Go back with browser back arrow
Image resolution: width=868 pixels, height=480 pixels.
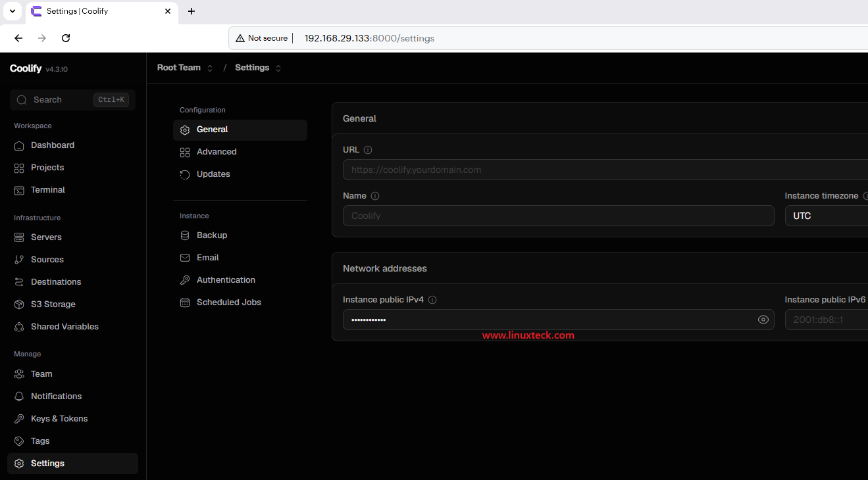(18, 38)
